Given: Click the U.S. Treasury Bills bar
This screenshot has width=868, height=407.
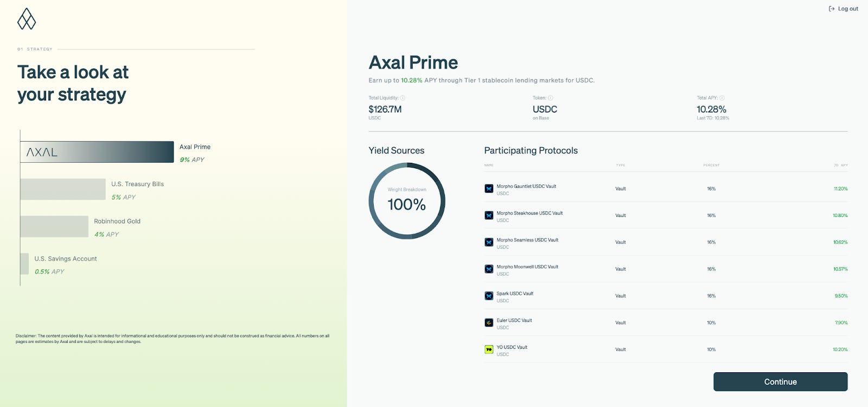Looking at the screenshot, I should coord(63,189).
